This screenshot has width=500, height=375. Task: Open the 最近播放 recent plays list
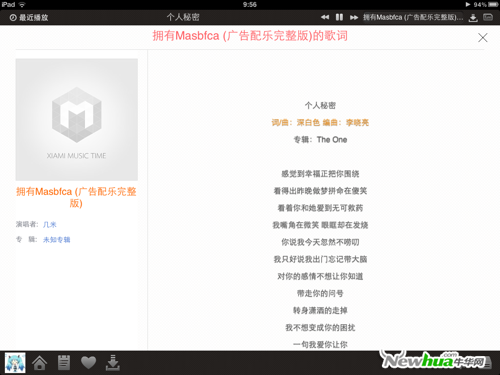click(29, 18)
